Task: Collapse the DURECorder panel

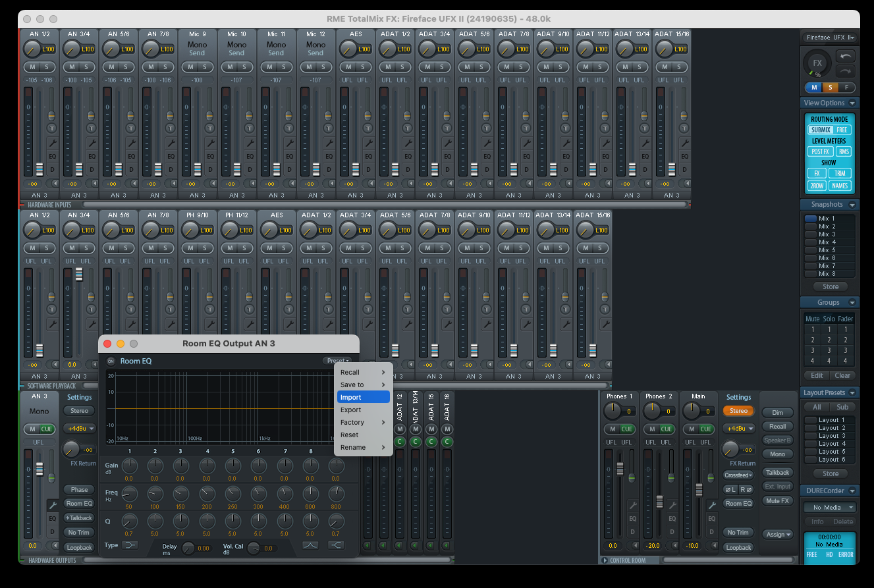Action: pos(852,491)
